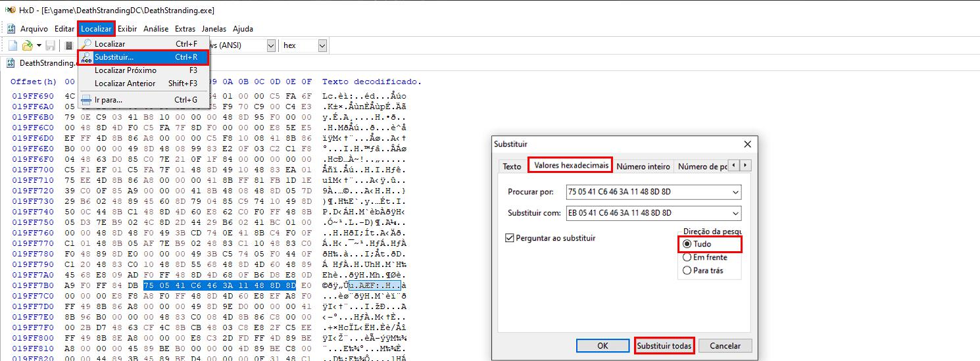Open the Exibir menu

[128, 29]
